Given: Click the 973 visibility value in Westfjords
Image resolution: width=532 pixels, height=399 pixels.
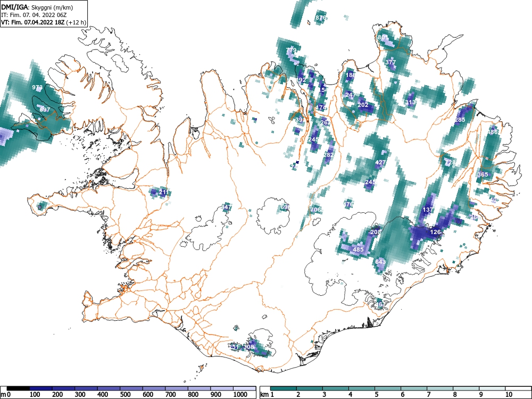Looking at the screenshot, I should click(x=37, y=88).
